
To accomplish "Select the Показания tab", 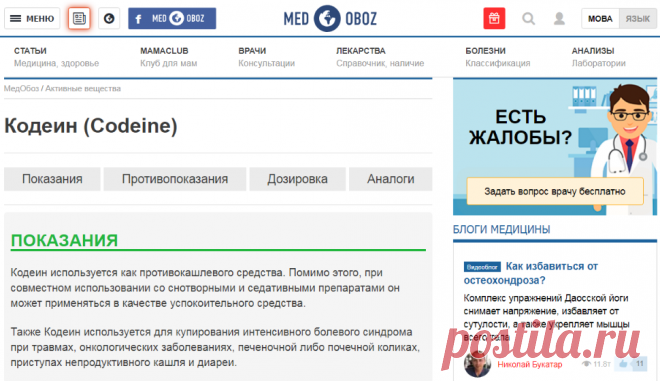I will [52, 179].
